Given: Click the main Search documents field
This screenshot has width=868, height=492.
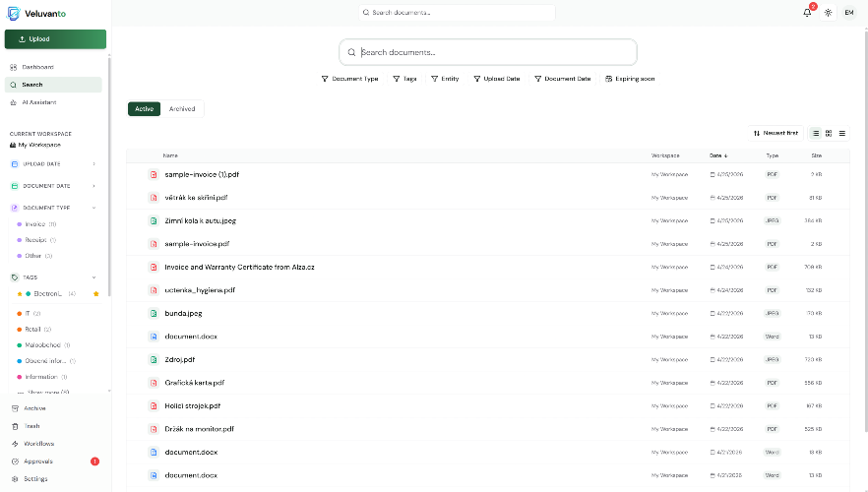Looking at the screenshot, I should point(488,52).
